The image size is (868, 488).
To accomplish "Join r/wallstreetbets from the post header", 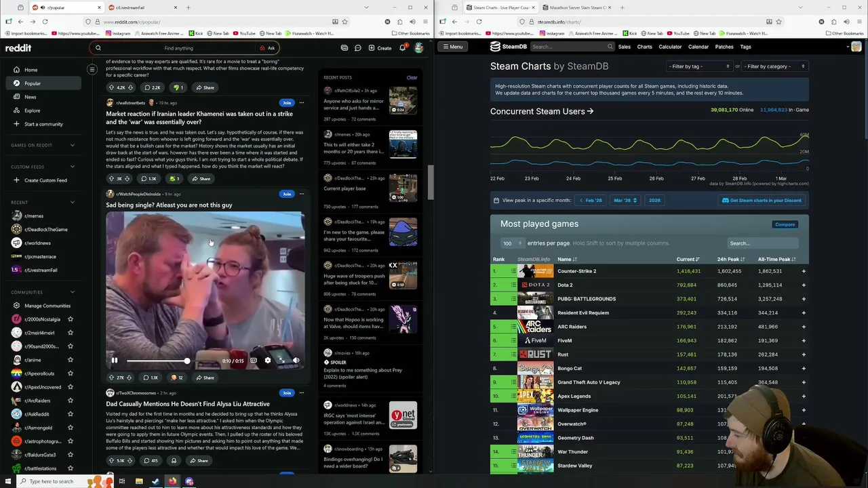I will (x=287, y=103).
